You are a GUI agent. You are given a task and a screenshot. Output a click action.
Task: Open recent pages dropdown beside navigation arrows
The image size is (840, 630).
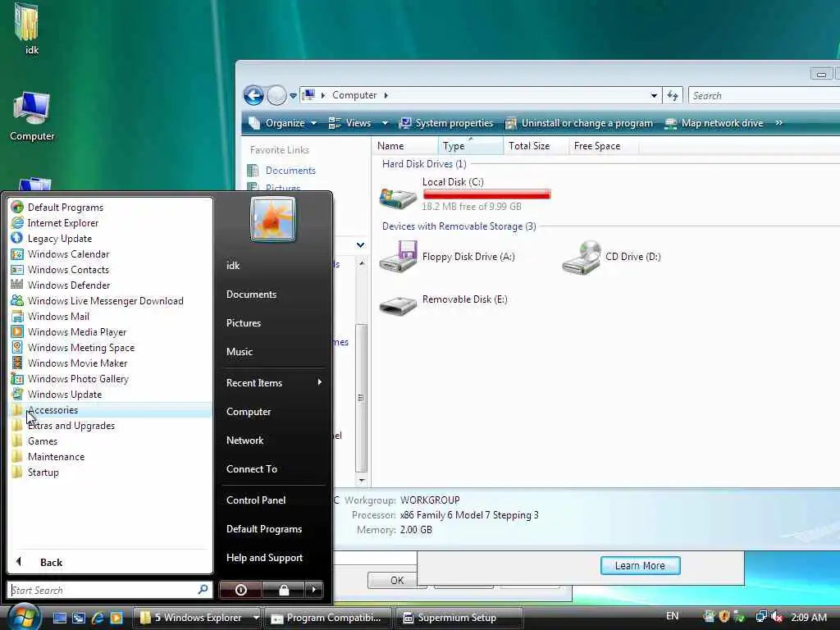[293, 96]
